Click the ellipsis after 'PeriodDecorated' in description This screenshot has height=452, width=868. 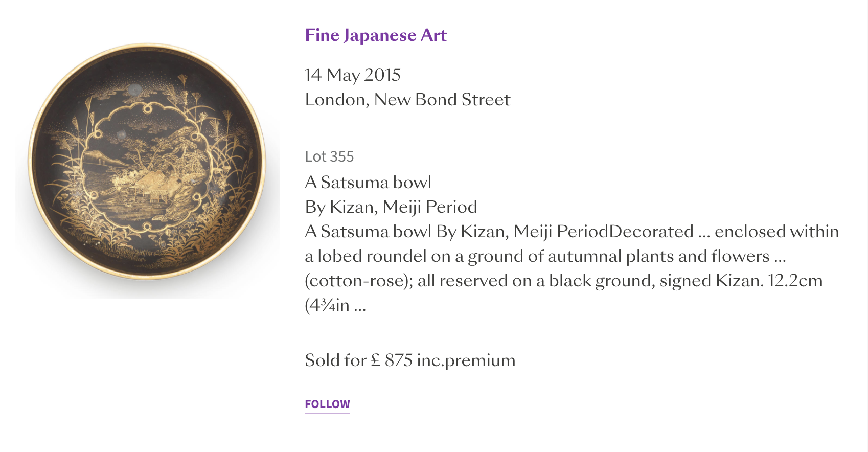(704, 233)
